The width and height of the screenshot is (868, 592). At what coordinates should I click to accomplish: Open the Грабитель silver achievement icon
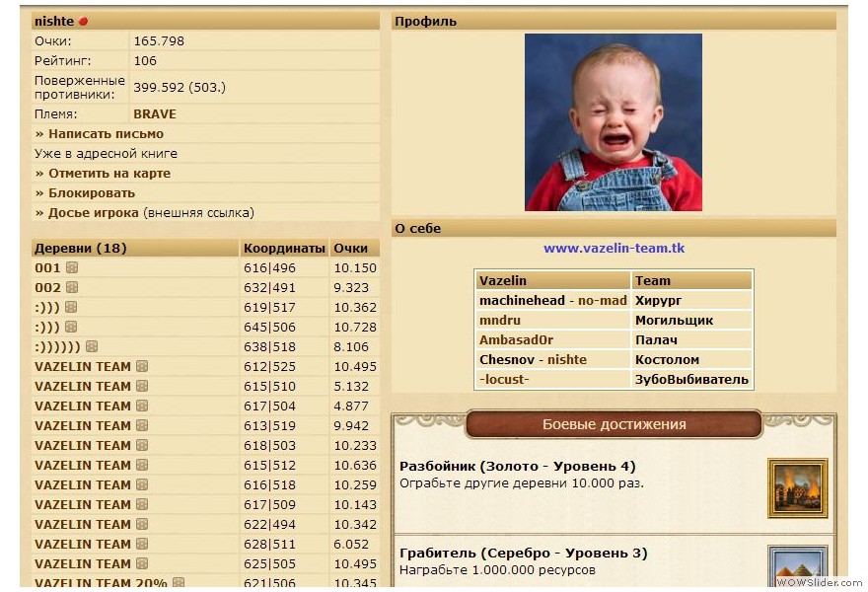[x=797, y=565]
